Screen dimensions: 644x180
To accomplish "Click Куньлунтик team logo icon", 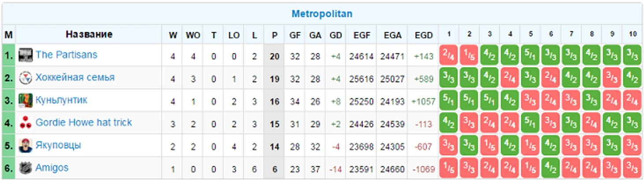I will [26, 100].
